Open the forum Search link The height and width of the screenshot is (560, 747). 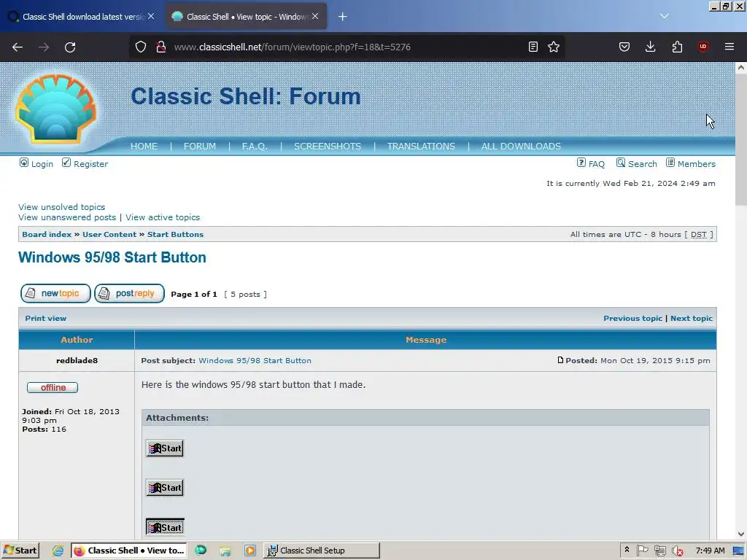click(642, 164)
